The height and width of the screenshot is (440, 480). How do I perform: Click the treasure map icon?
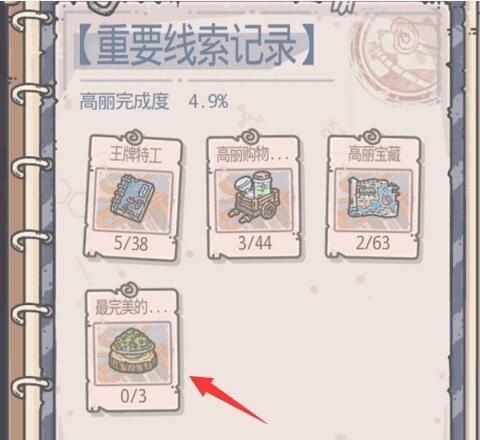coord(373,198)
